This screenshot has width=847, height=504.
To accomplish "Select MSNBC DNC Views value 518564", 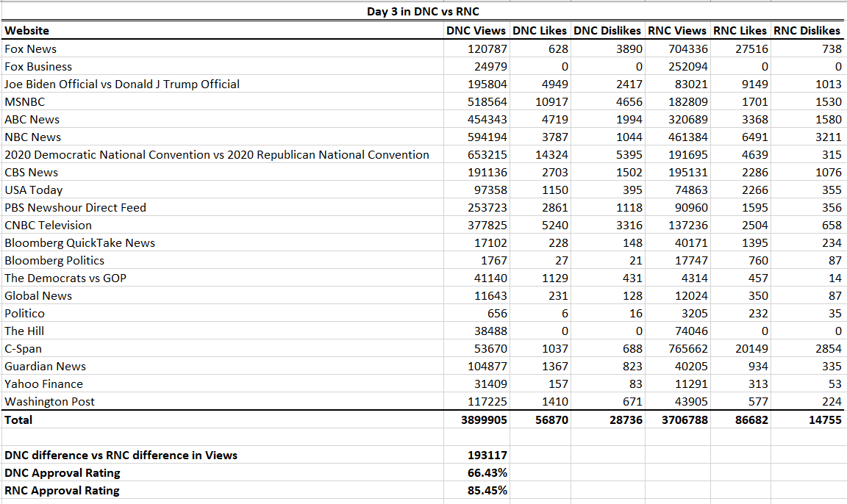I will (476, 101).
